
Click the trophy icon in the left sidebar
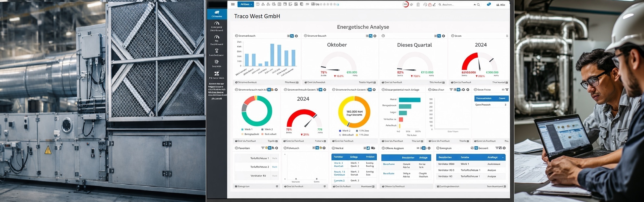(216, 50)
